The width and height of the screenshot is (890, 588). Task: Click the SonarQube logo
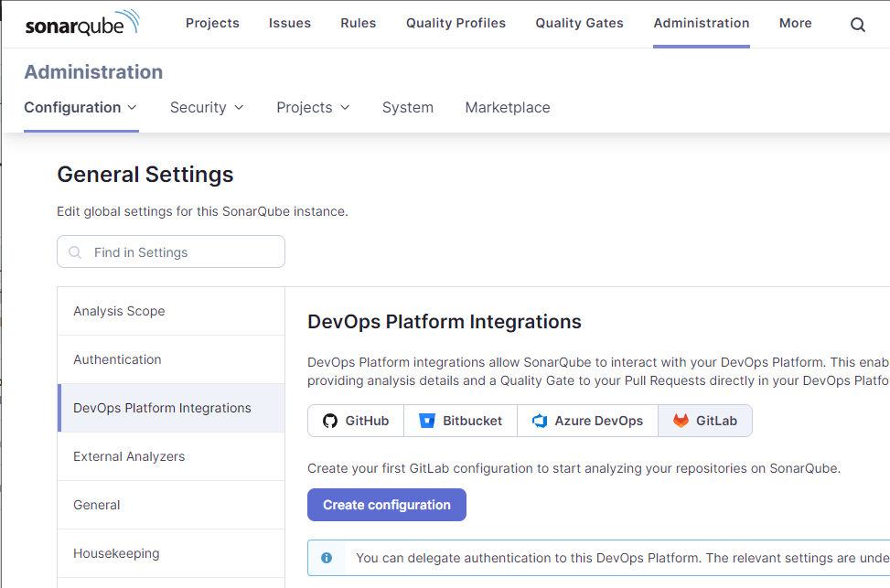tap(82, 24)
